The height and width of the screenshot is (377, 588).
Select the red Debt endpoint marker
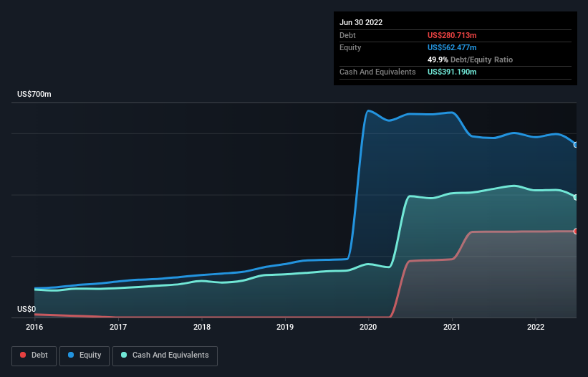point(576,232)
